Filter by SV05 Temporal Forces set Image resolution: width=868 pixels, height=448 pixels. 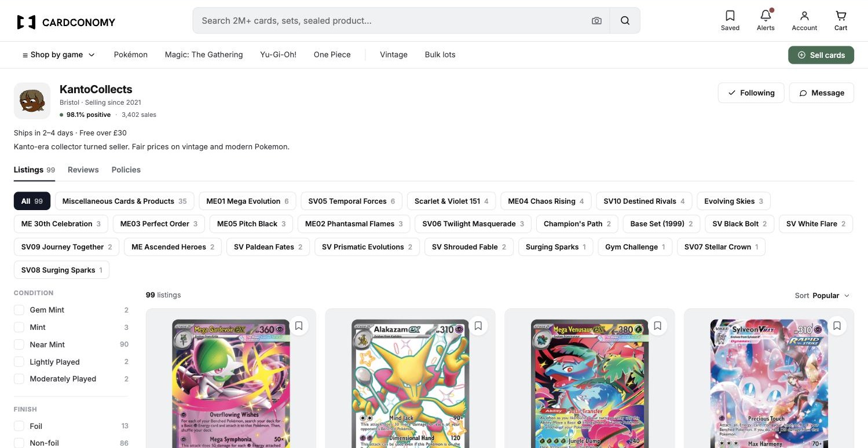[x=351, y=201]
